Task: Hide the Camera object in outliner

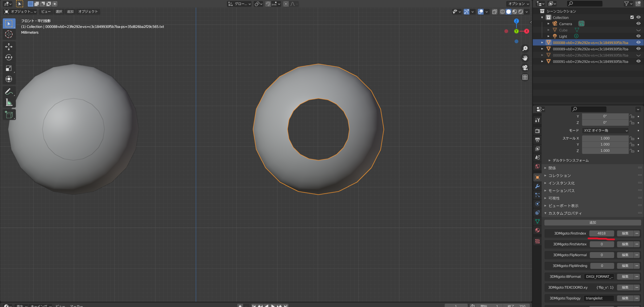Action: (x=638, y=24)
